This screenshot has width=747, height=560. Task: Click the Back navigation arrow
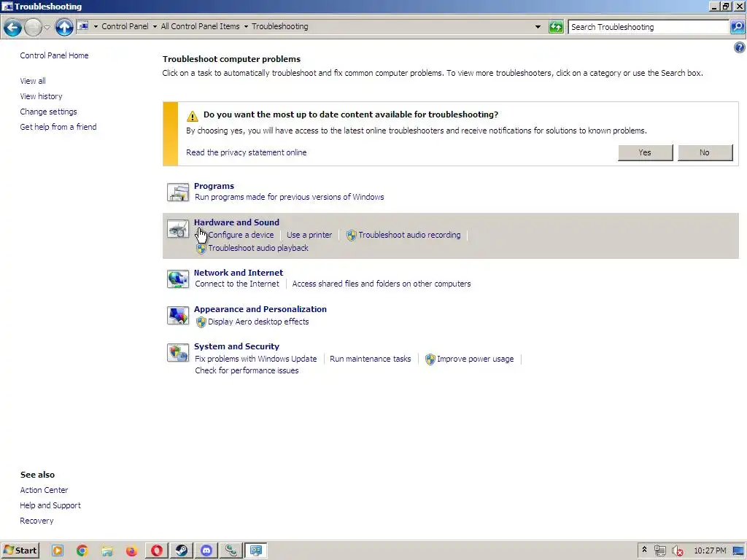(13, 27)
